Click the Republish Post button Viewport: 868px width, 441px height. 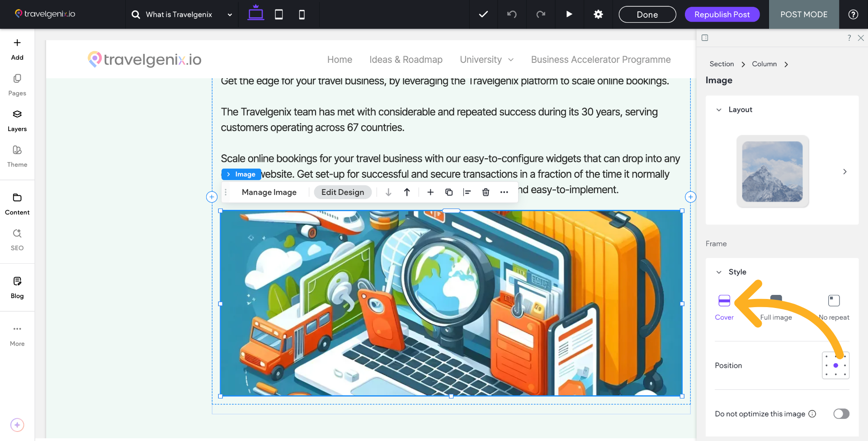(722, 14)
